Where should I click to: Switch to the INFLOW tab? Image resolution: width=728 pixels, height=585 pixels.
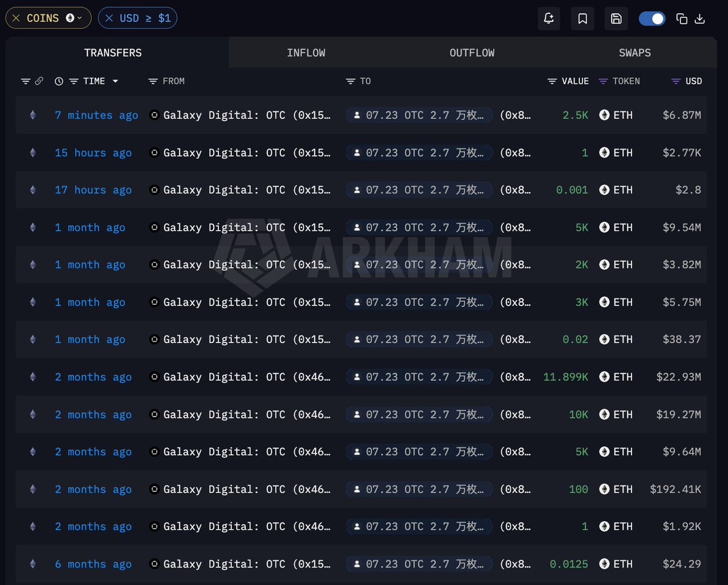[306, 53]
